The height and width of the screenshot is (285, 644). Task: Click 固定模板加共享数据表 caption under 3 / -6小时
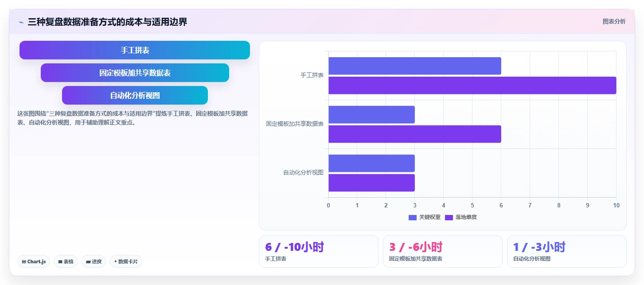[x=416, y=259]
